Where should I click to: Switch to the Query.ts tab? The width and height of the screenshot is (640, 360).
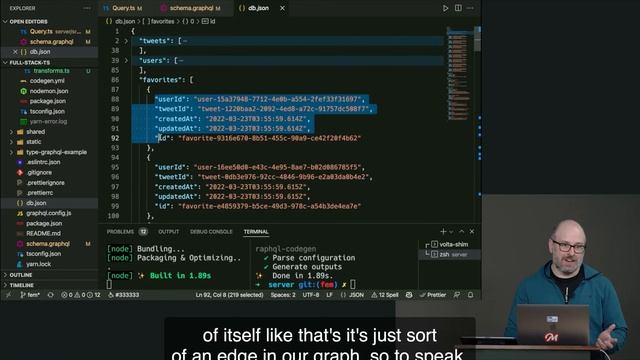pos(122,8)
